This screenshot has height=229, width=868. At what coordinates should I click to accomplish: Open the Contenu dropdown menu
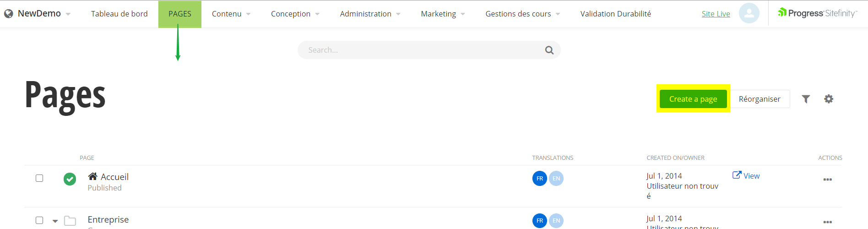click(231, 14)
